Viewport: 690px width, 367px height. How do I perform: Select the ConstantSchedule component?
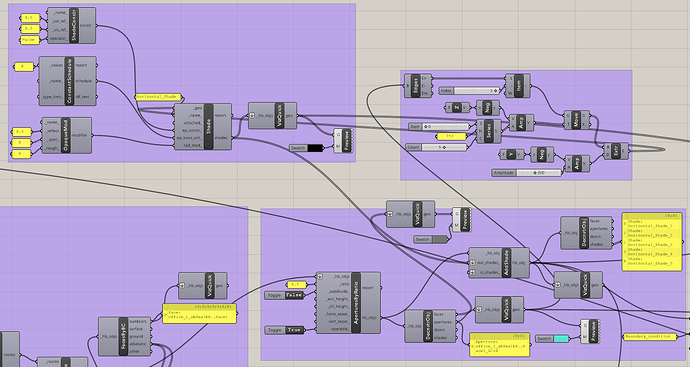pyautogui.click(x=69, y=81)
